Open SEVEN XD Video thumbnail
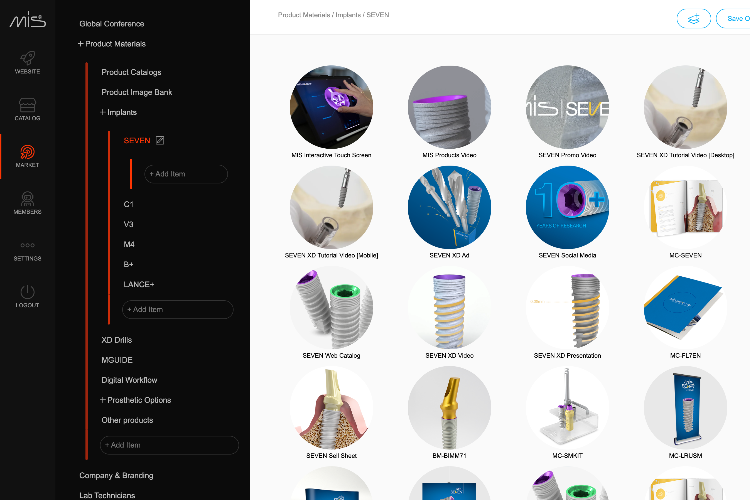The height and width of the screenshot is (500, 750). [x=449, y=307]
